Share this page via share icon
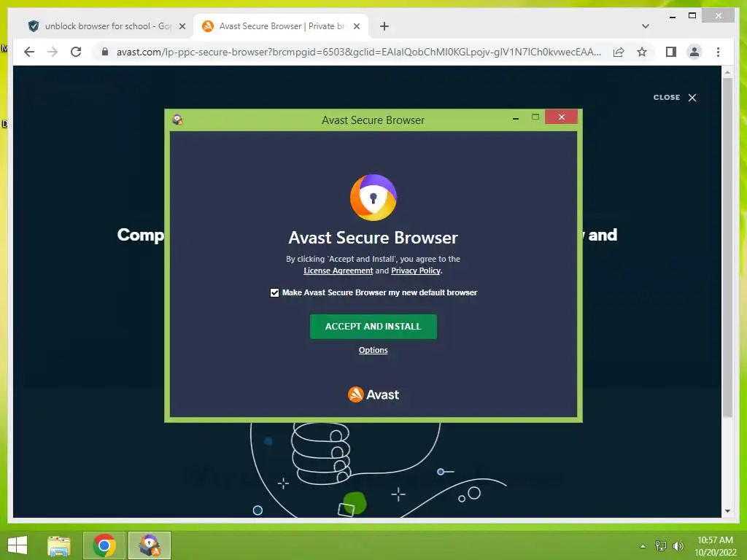This screenshot has height=560, width=747. pyautogui.click(x=619, y=52)
